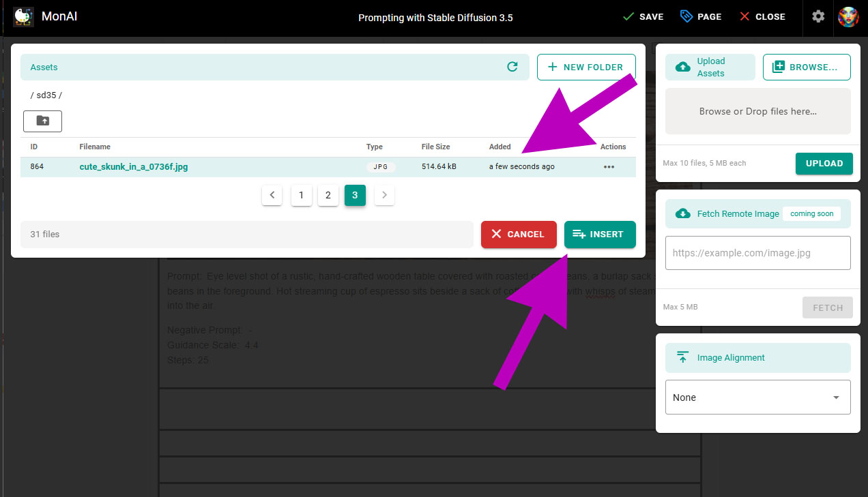Select page 3 in pagination

[x=355, y=196]
